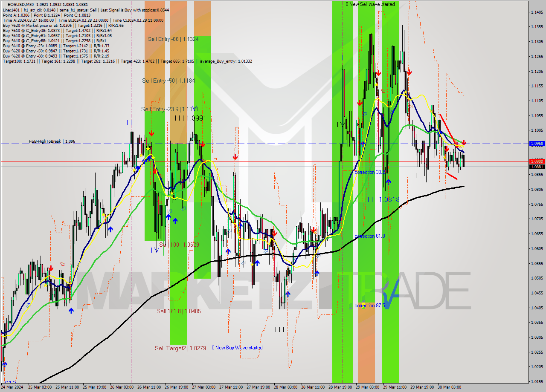Click the '| | | 1.0813' price label

pos(384,199)
